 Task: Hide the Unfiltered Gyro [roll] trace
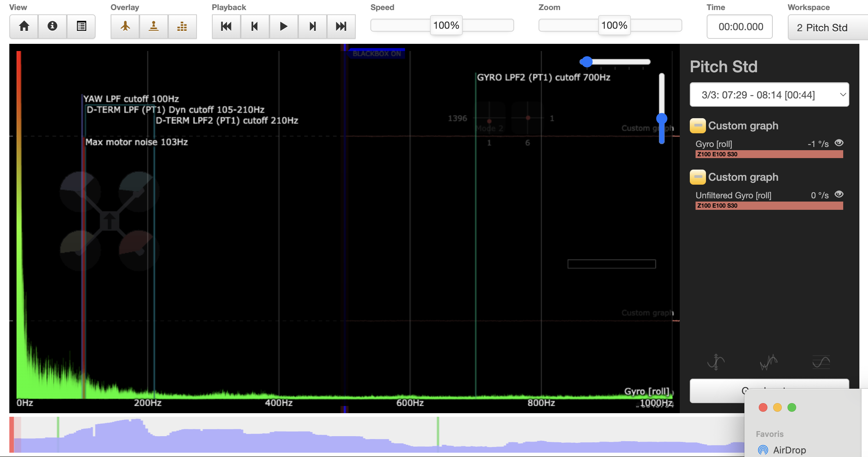[839, 194]
